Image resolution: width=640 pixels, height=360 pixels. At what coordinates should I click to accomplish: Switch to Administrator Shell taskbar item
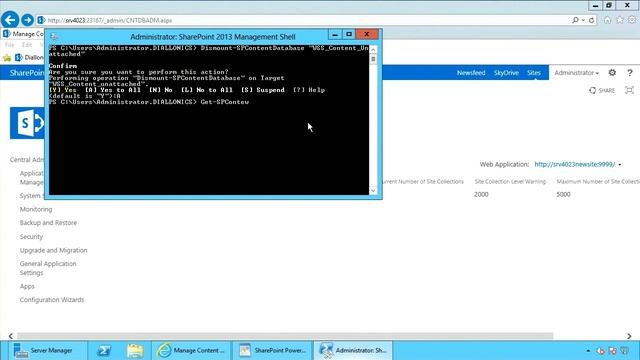(353, 350)
